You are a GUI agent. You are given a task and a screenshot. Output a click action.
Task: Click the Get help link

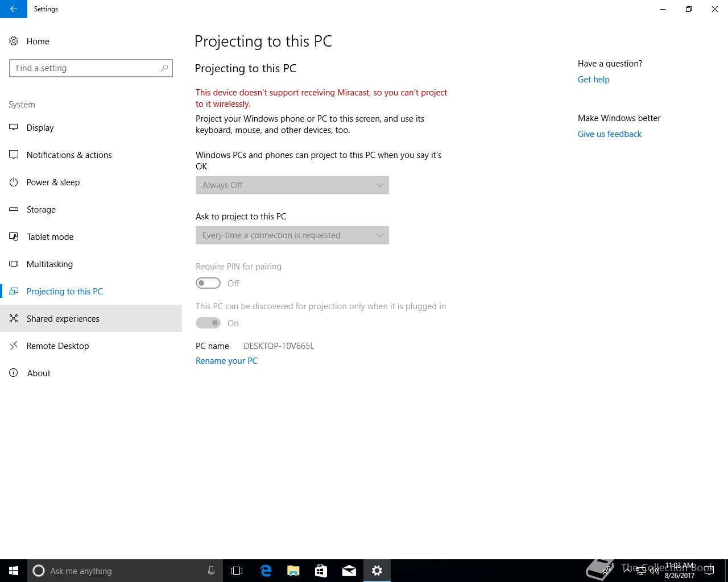coord(594,80)
